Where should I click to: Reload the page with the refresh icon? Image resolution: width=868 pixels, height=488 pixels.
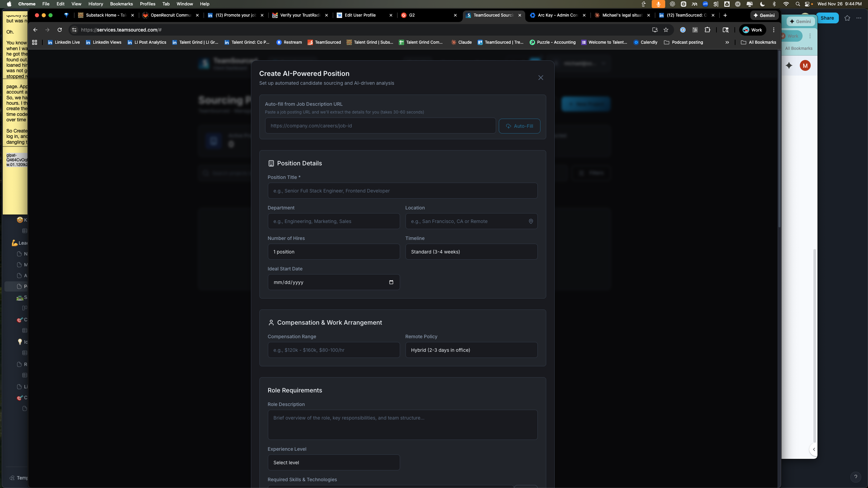point(60,30)
